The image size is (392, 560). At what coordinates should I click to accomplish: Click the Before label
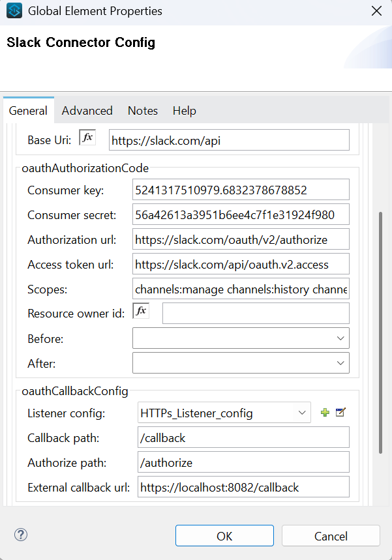[x=46, y=338]
